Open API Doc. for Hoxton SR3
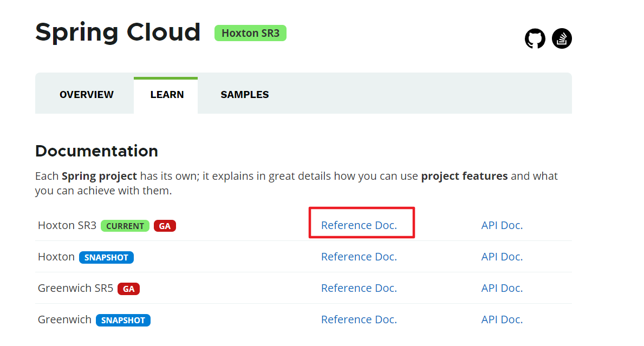This screenshot has height=346, width=644. tap(502, 225)
